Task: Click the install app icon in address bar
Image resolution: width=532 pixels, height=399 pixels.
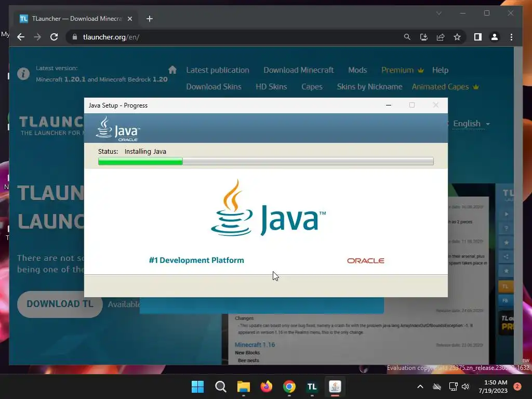Action: 424,37
